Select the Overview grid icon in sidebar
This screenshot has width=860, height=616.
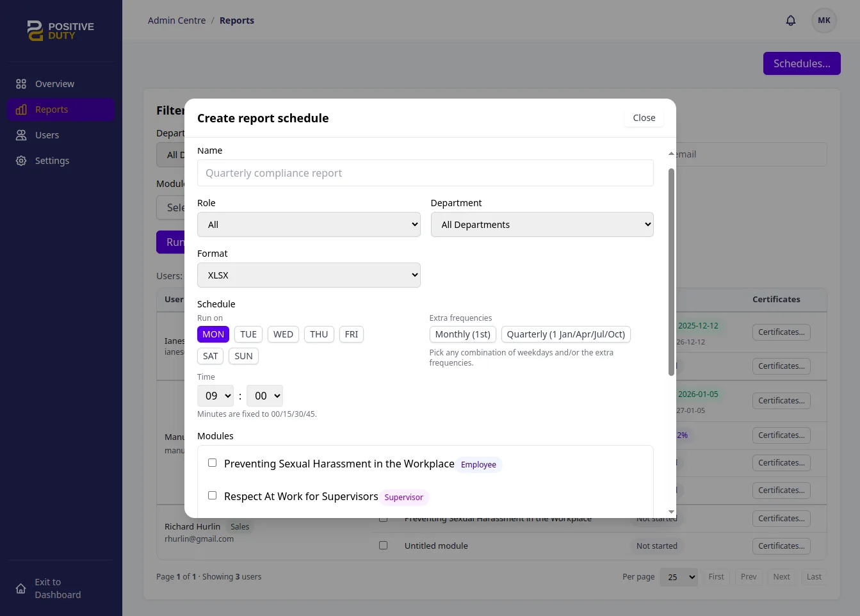(21, 83)
